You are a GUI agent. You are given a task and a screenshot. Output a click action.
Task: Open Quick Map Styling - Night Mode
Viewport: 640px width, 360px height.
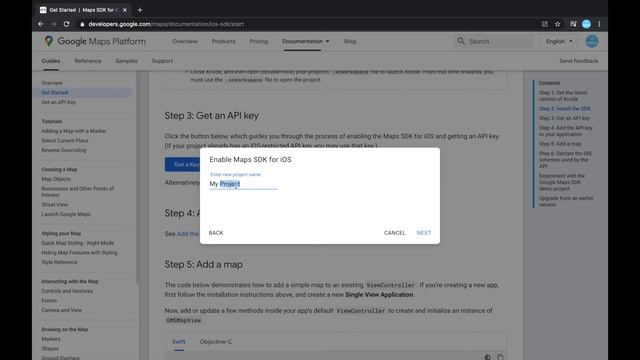coord(78,243)
